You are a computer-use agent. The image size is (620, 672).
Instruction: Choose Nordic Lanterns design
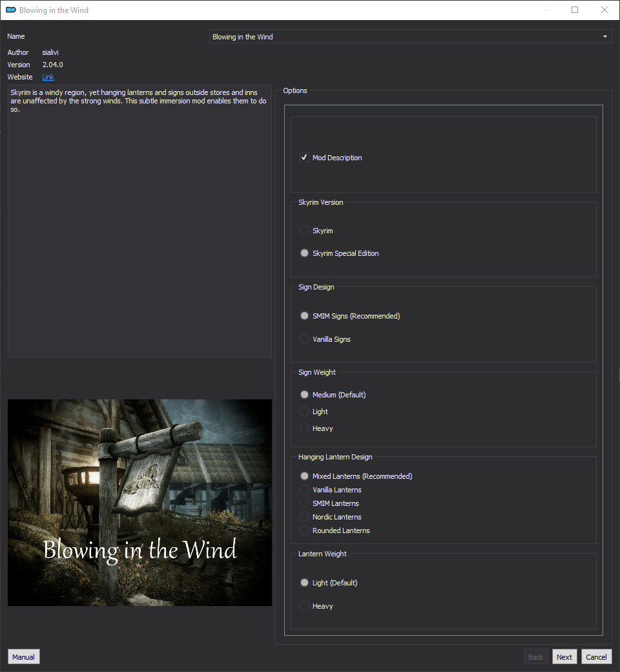(x=304, y=517)
